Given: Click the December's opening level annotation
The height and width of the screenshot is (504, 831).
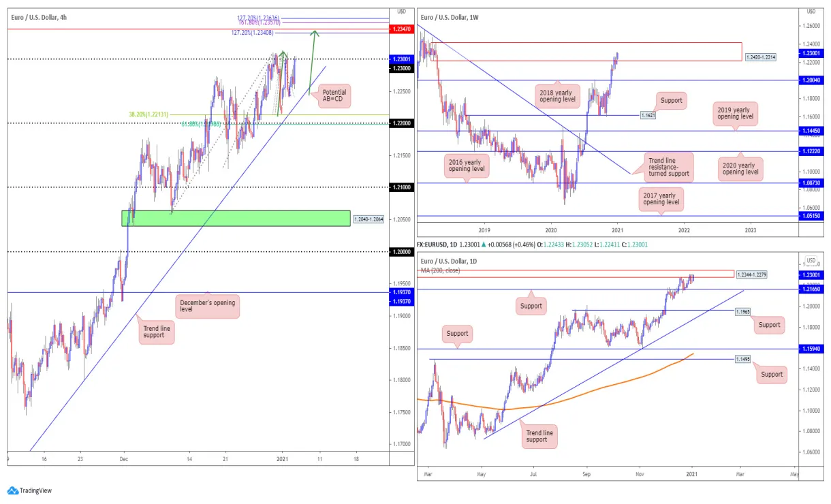Looking at the screenshot, I should tap(207, 306).
